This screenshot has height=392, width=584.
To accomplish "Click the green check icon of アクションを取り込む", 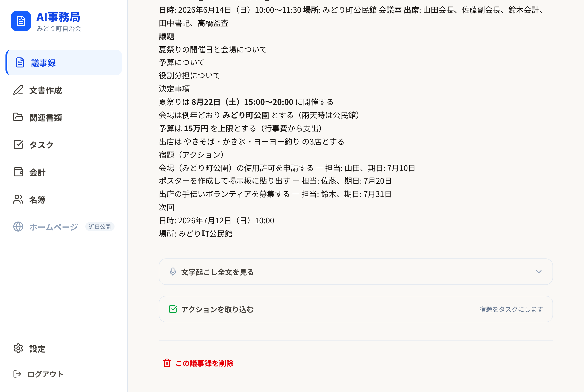I will [173, 309].
